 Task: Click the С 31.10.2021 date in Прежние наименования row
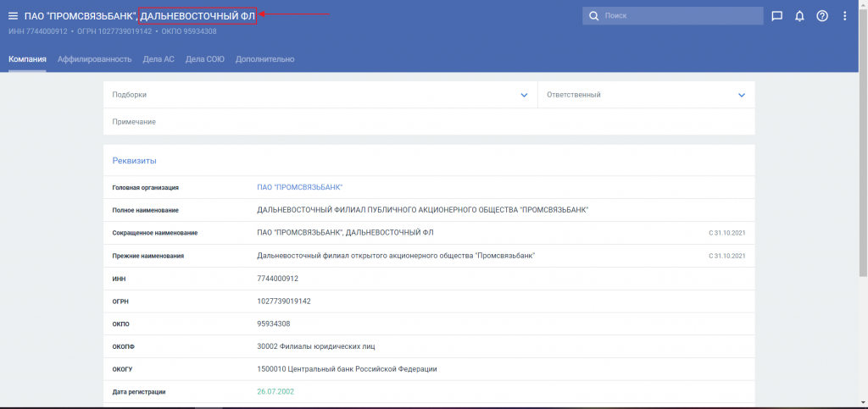pos(726,256)
